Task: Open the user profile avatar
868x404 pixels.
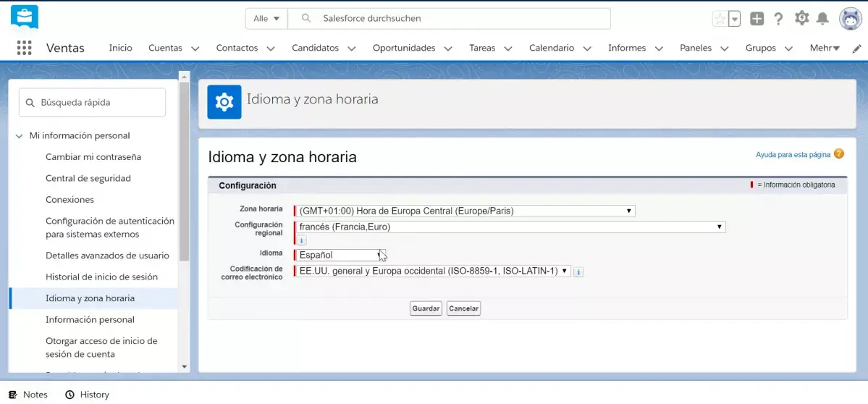Action: 849,19
